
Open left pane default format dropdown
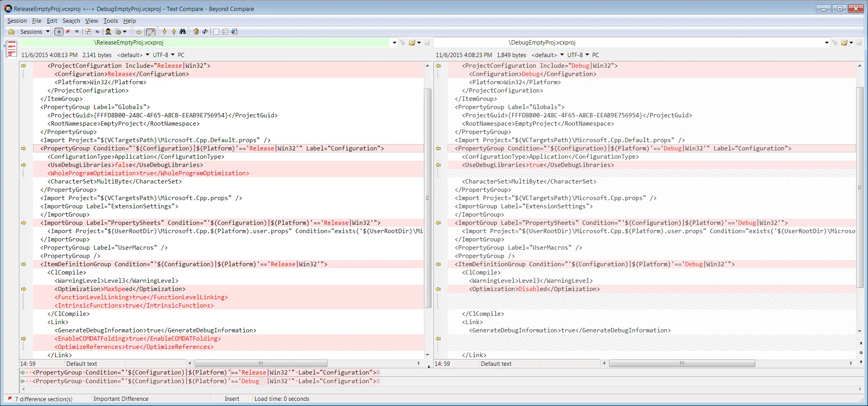(x=133, y=55)
